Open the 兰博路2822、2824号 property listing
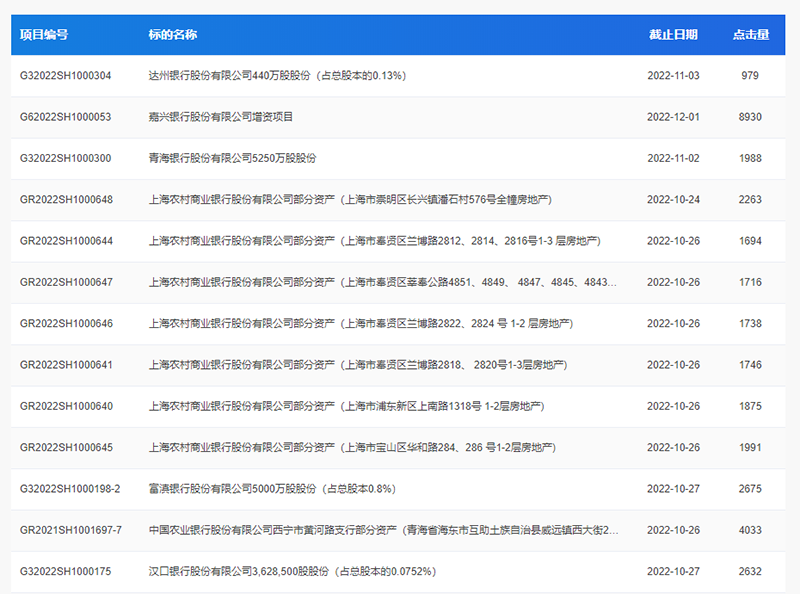 [x=361, y=324]
